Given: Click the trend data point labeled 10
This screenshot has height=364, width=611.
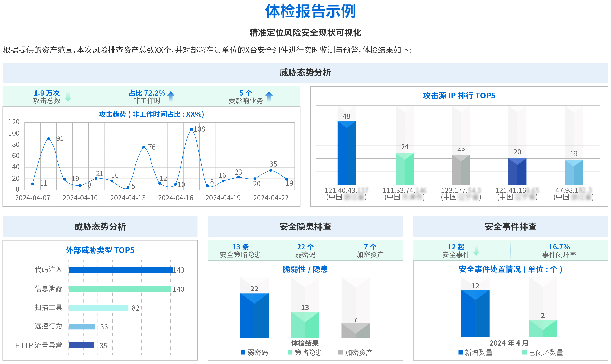Looking at the screenshot, I should pos(176,184).
